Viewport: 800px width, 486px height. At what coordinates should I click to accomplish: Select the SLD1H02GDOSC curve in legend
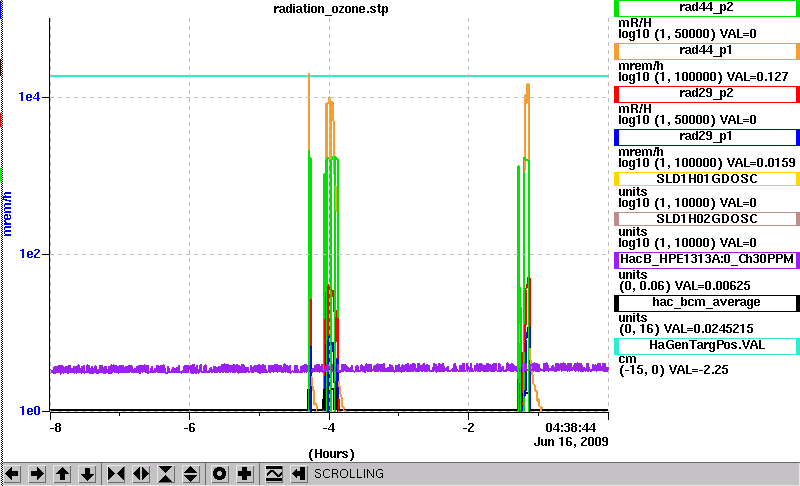(x=707, y=219)
